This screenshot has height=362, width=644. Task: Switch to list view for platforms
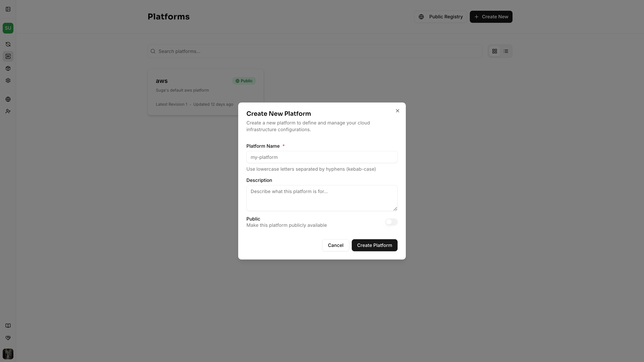point(506,51)
